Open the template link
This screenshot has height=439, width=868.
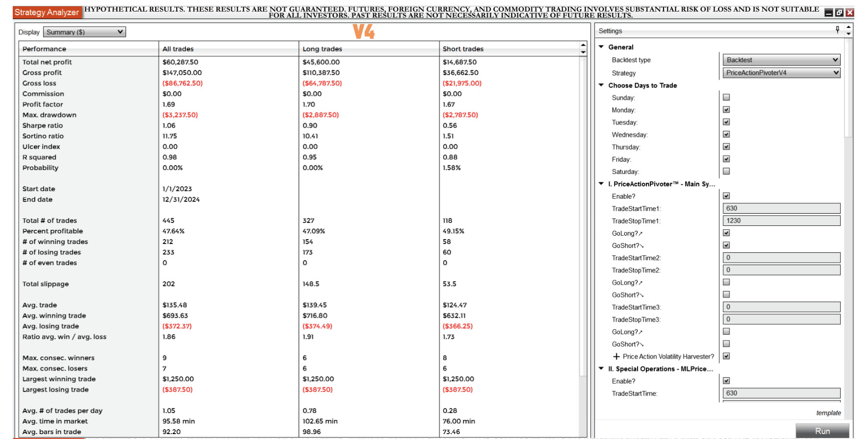point(828,413)
